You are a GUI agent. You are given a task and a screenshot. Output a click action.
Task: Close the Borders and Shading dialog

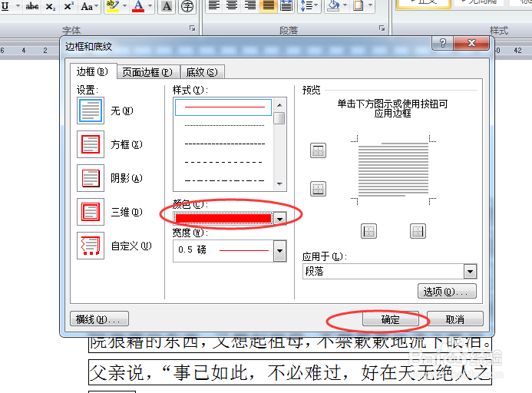(471, 43)
